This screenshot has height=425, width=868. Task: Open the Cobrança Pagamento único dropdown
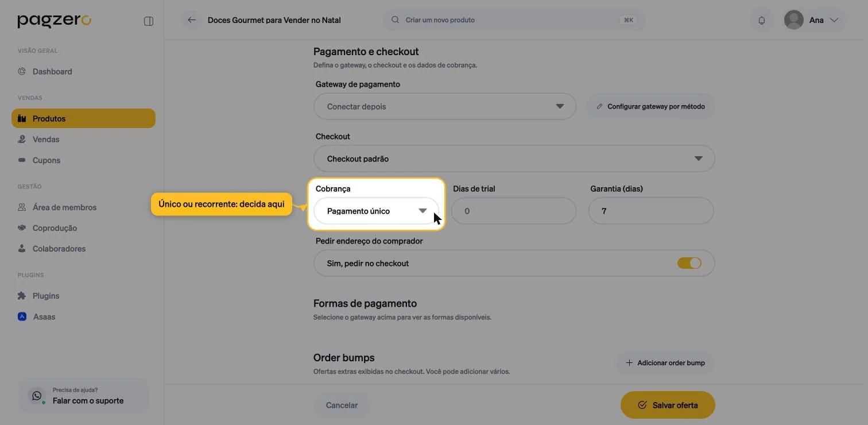pyautogui.click(x=376, y=211)
